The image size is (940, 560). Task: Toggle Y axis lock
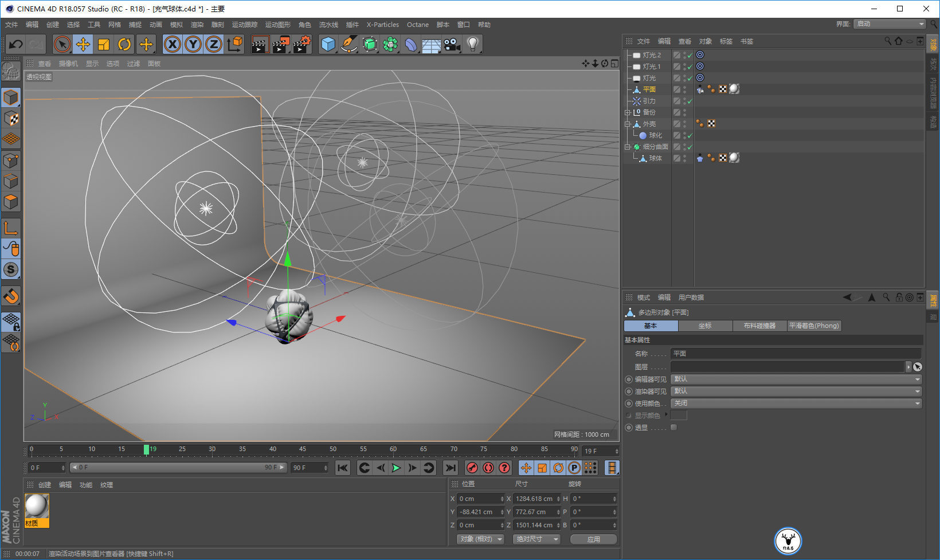[193, 44]
